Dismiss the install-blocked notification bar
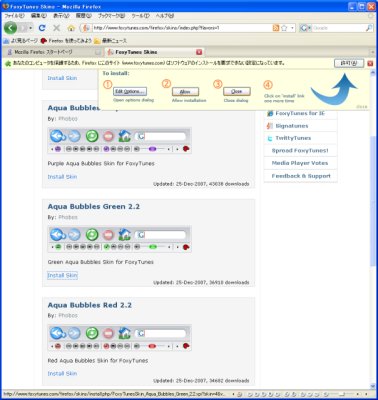 pyautogui.click(x=370, y=63)
